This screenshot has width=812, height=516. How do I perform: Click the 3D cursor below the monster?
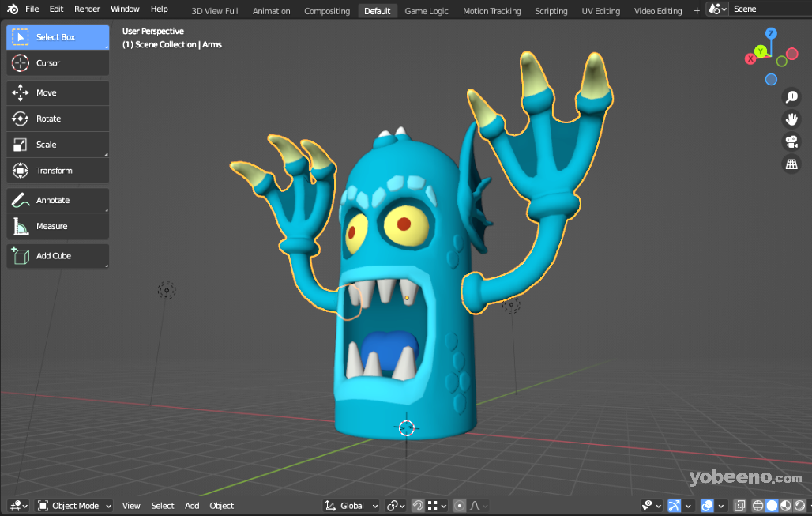click(x=407, y=428)
